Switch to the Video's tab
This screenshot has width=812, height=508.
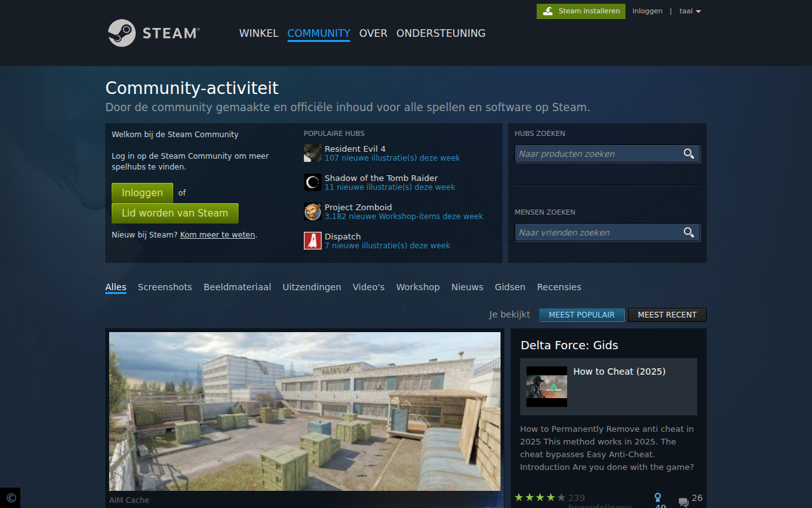(369, 287)
